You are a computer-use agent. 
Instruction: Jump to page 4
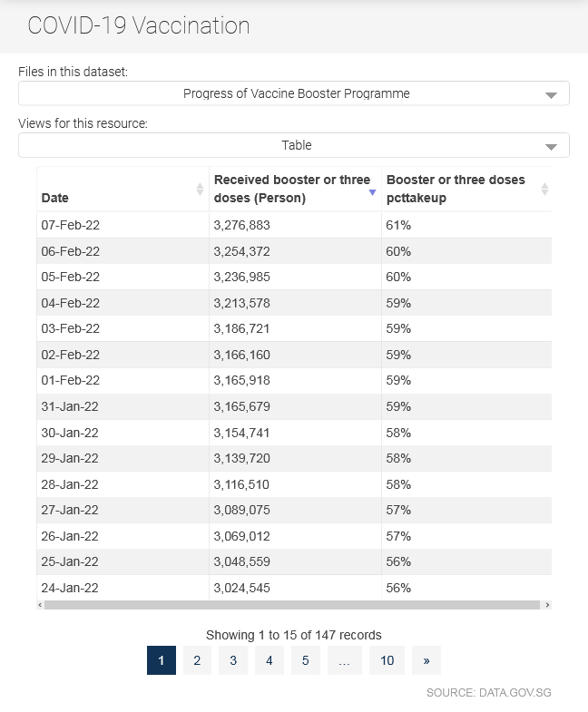(269, 660)
